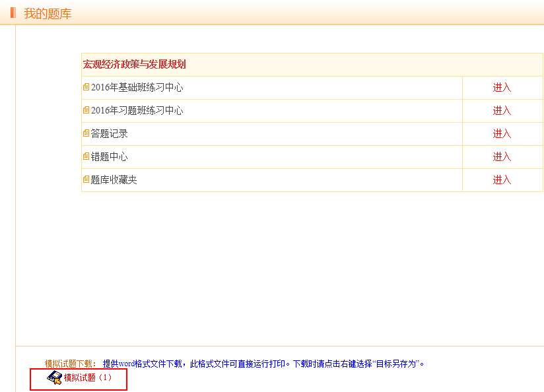Click the orange bar icon beside 我的题库
The width and height of the screenshot is (544, 392).
13,13
